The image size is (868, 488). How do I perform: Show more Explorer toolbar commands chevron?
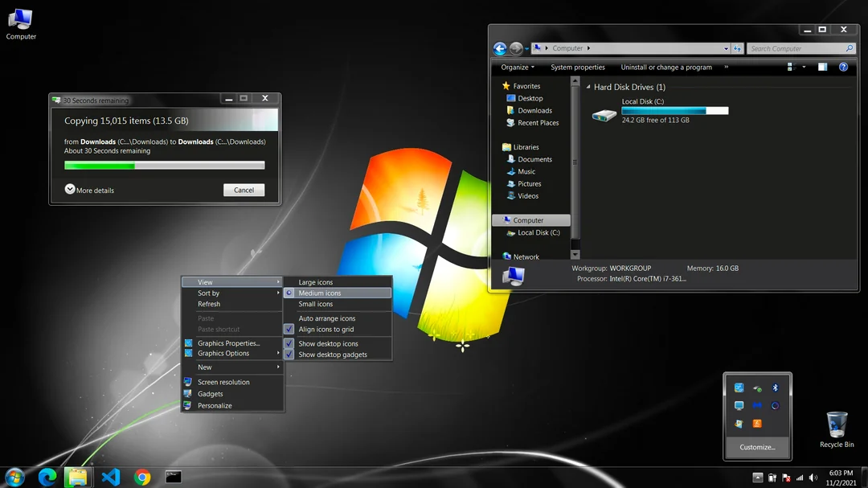(727, 67)
